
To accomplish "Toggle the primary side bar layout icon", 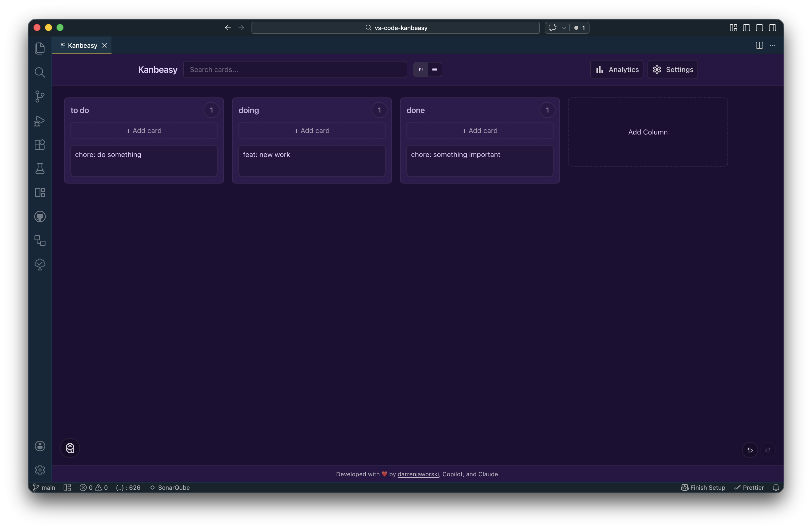I will point(746,28).
